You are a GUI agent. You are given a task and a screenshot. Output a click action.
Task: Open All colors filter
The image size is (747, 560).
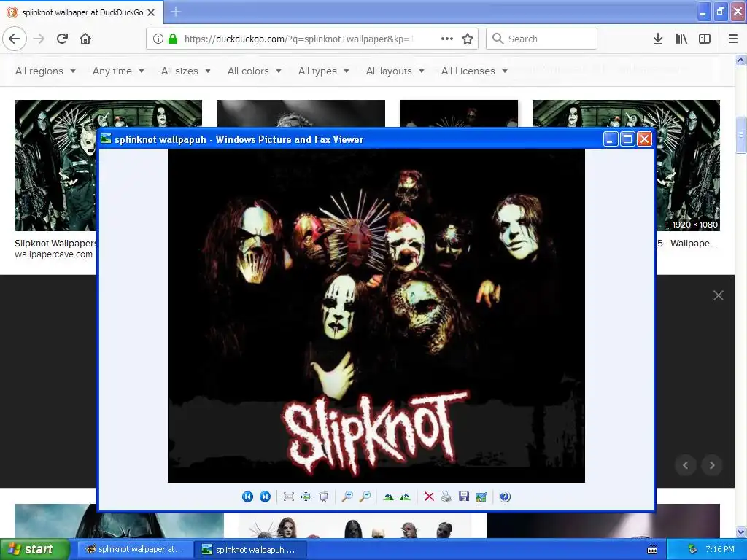[255, 71]
